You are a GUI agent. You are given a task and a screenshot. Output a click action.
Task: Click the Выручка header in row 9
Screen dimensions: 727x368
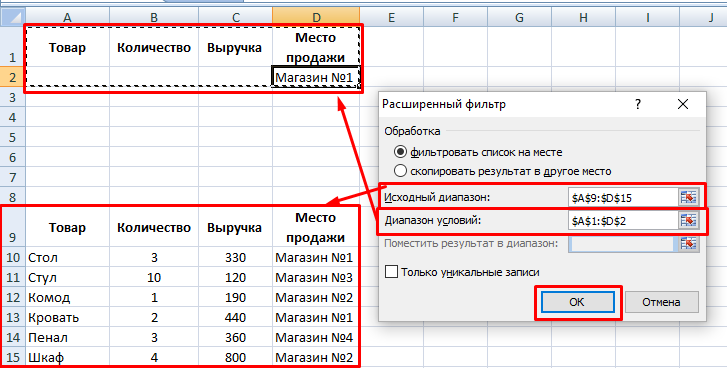(x=235, y=228)
